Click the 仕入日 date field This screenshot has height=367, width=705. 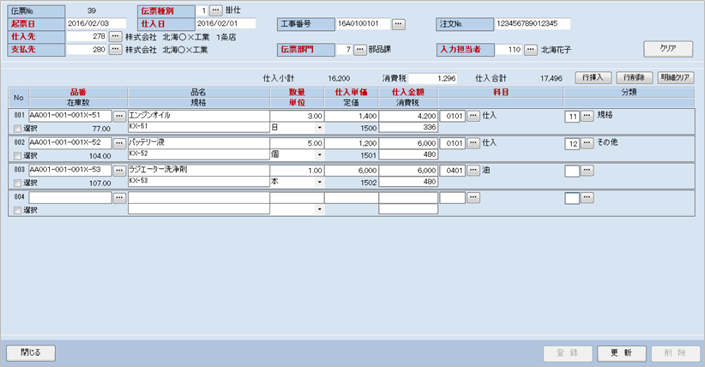coord(226,23)
